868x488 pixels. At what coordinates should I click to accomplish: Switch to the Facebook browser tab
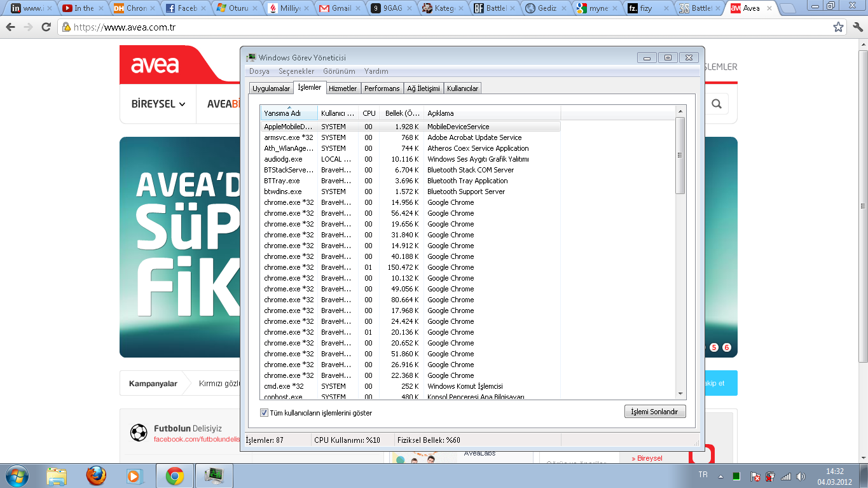(185, 8)
